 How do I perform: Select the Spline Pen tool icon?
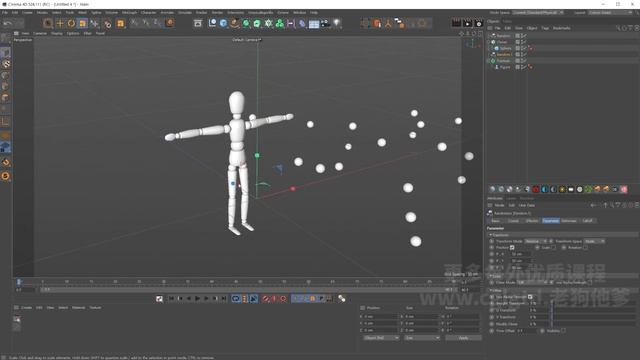[234, 23]
